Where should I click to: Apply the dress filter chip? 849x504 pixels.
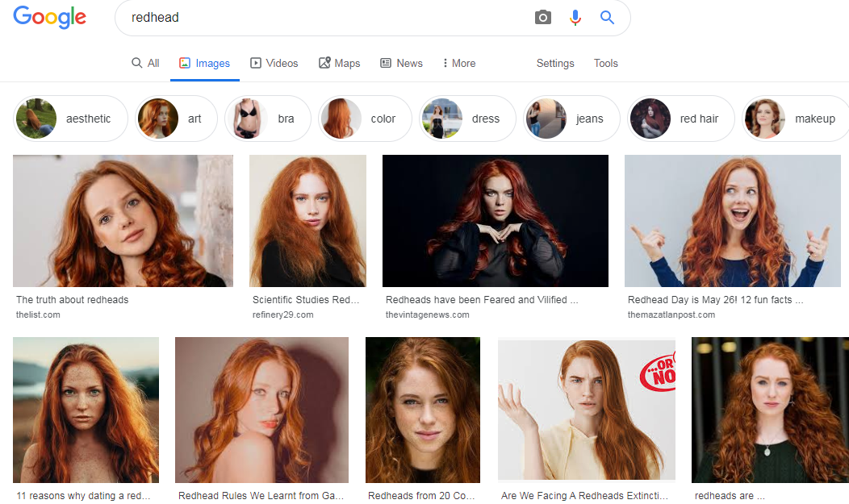467,119
